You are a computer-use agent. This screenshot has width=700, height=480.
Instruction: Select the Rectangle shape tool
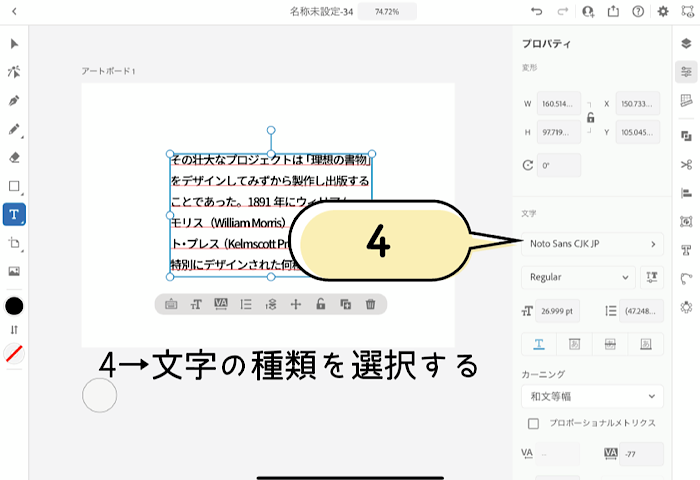(14, 186)
